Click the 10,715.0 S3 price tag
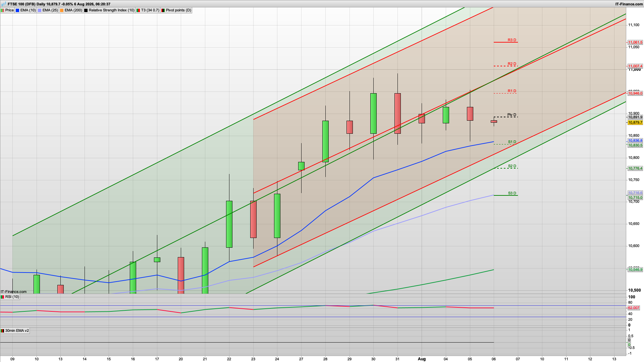The image size is (644, 362). 635,198
